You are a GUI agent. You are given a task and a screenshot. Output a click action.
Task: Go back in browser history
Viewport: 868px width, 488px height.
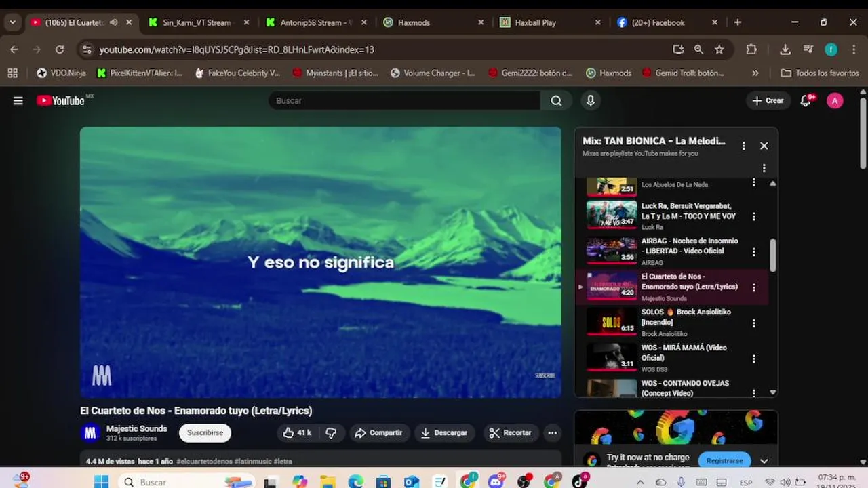pos(14,49)
